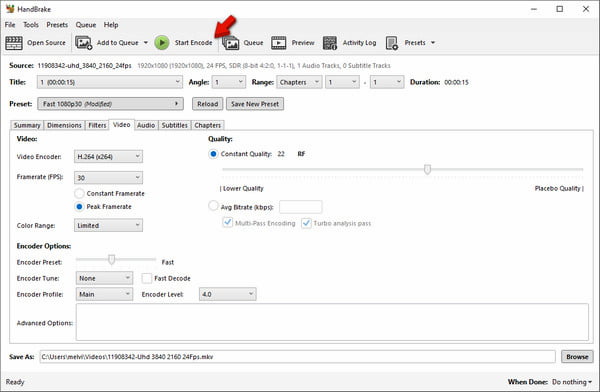This screenshot has width=600, height=392.
Task: Click the Browse button
Action: (x=577, y=357)
